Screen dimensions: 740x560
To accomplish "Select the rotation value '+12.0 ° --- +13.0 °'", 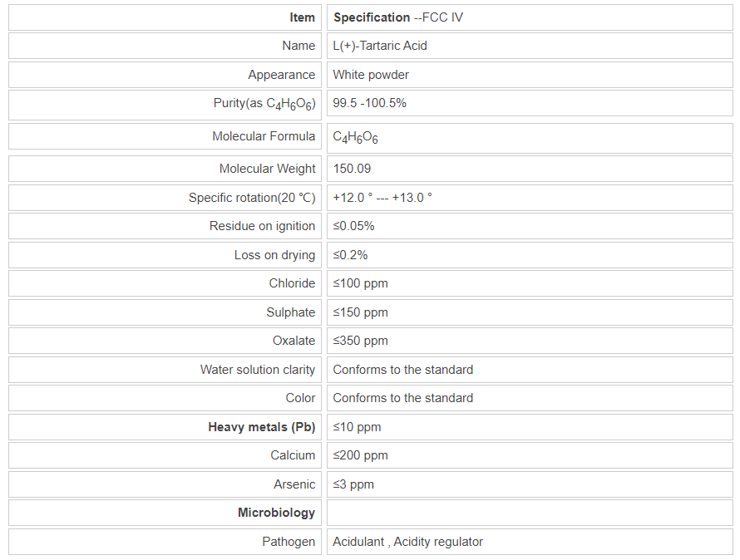I will [382, 198].
